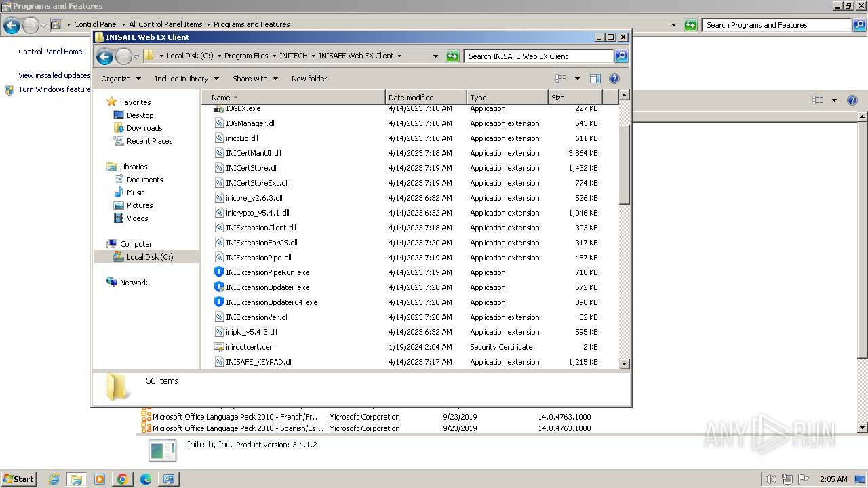
Task: Sort files by Date modified column
Action: click(x=426, y=98)
